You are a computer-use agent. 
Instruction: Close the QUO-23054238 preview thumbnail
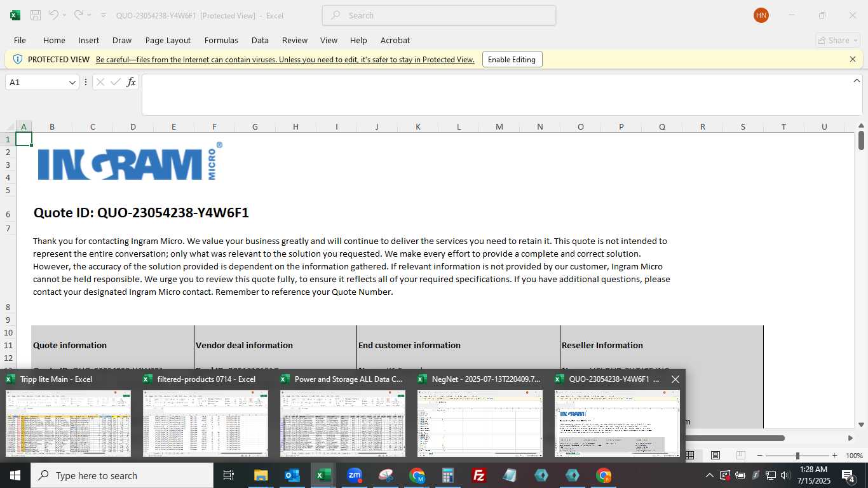(675, 379)
